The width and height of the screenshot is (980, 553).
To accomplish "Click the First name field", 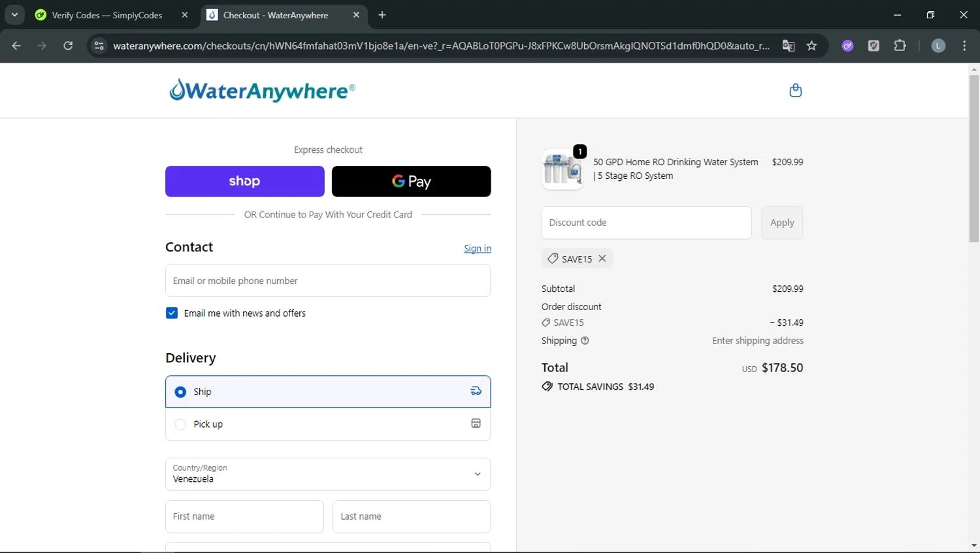I will [x=244, y=516].
